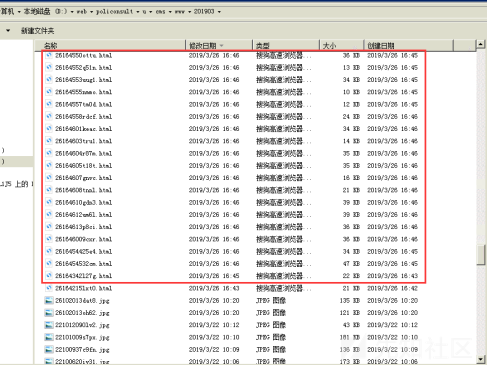Image resolution: width=488 pixels, height=366 pixels.
Task: Open the toolbar dropdown left of 新建文件夹
Action: (8, 31)
